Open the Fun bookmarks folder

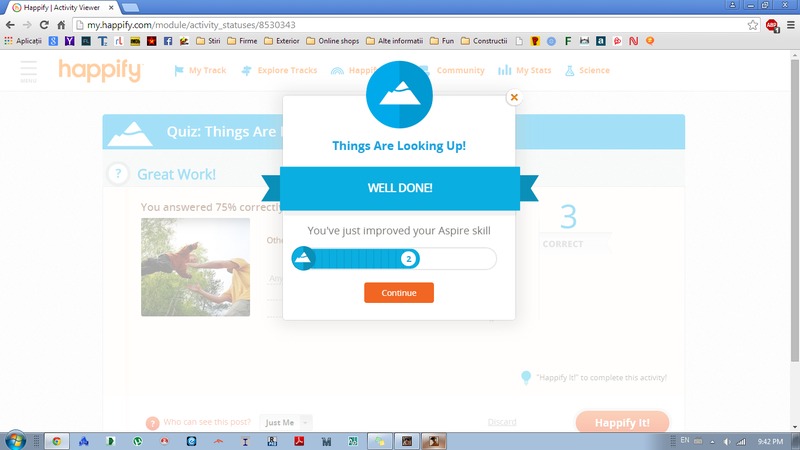442,41
